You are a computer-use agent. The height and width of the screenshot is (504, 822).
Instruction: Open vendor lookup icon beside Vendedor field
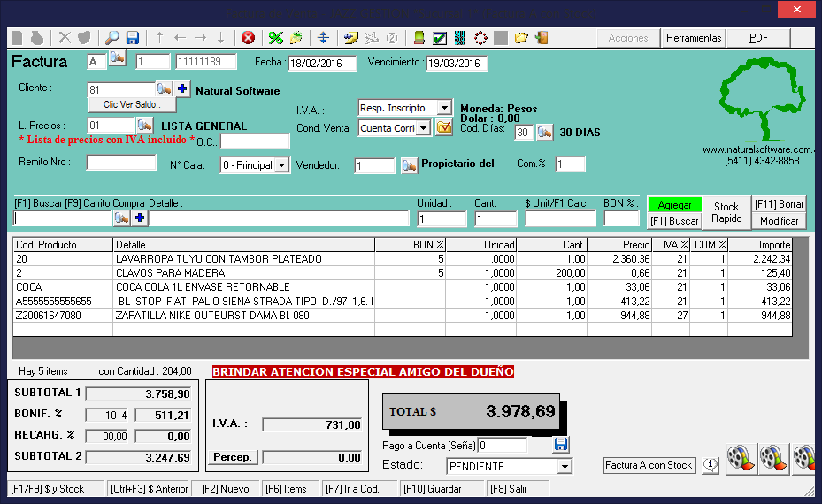[x=408, y=165]
